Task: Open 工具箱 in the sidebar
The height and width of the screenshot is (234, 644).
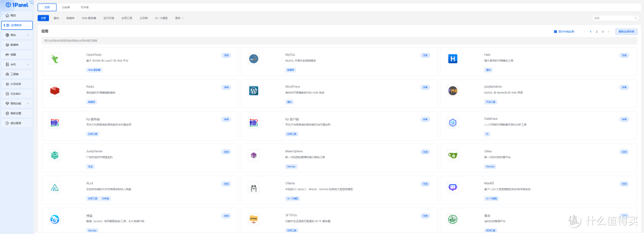Action: tap(17, 74)
